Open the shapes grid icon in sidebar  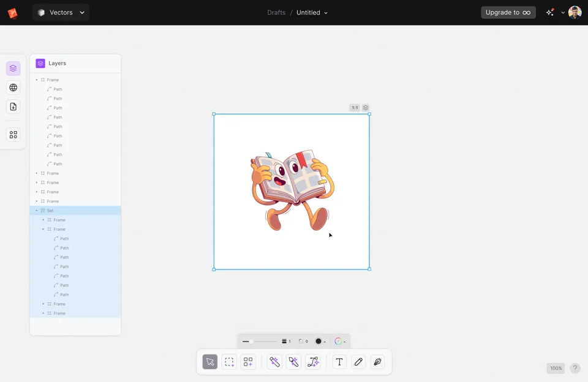(13, 135)
